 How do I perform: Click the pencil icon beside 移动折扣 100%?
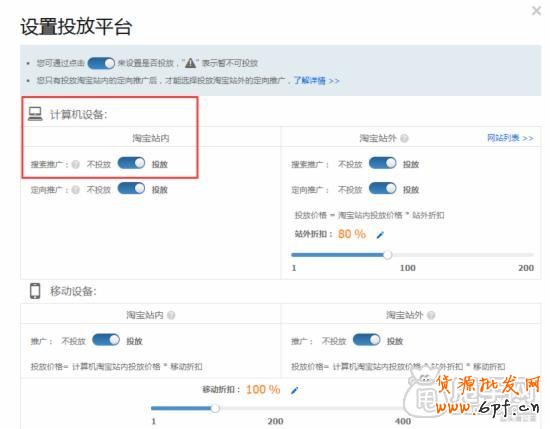pos(295,390)
